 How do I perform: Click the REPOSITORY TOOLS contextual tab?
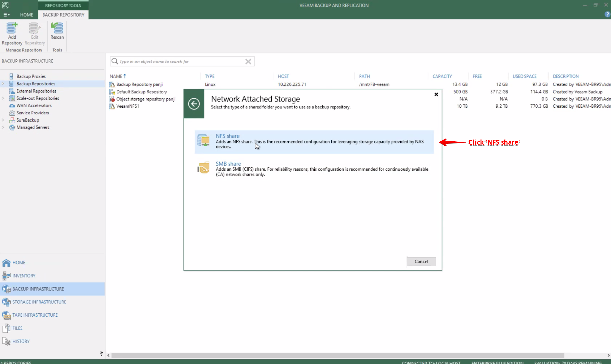[63, 5]
